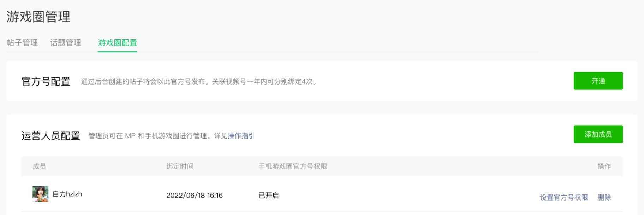Image resolution: width=644 pixels, height=215 pixels.
Task: Click the 运营人员配置 section heading
Action: pos(51,136)
